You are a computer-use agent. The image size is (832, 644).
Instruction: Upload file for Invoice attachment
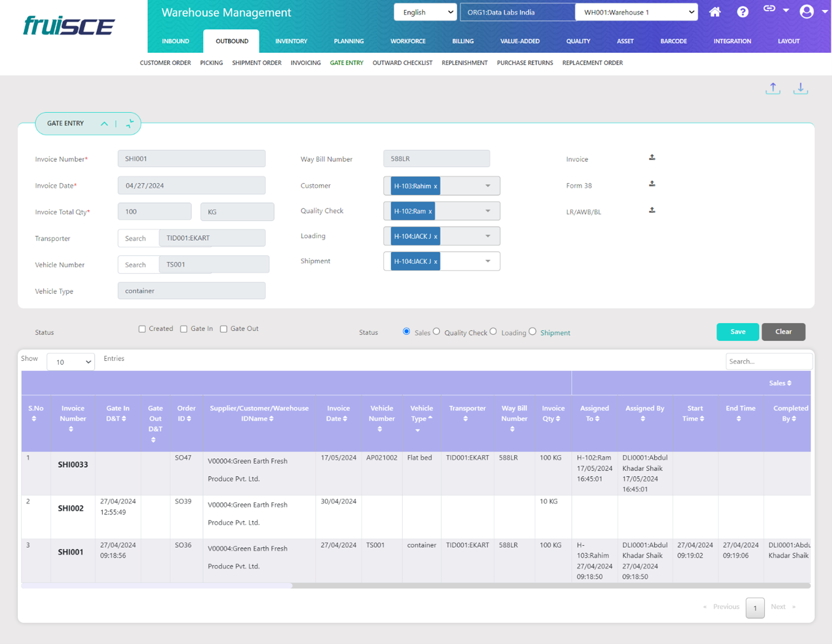tap(652, 158)
